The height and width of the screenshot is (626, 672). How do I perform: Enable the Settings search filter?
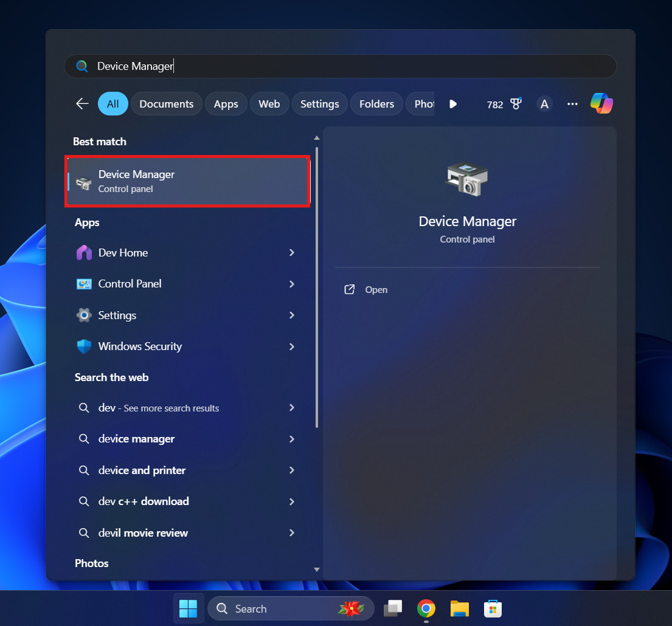(x=319, y=103)
